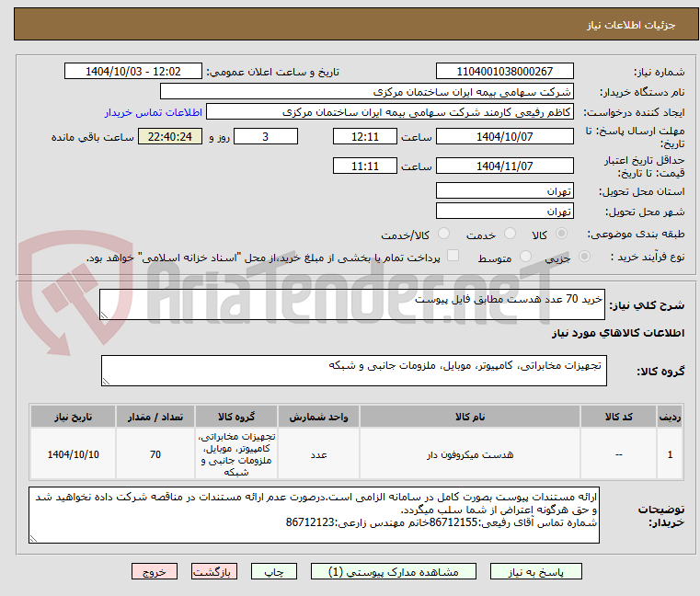Image resolution: width=700 pixels, height=596 pixels.
Task: Open مشاهده مدارک پیوستی (1) button
Action: pos(394,571)
